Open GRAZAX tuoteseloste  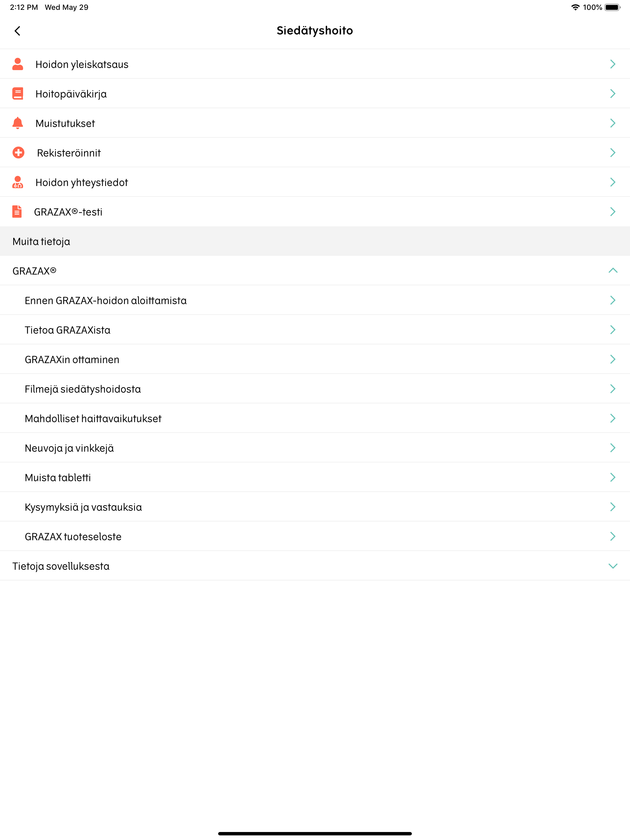[x=315, y=536]
